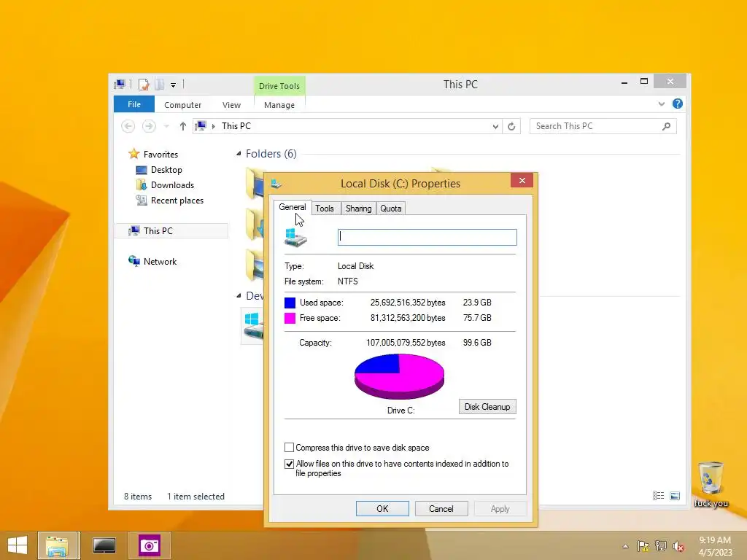Open the Sharing tab in Properties dialog

(x=358, y=208)
